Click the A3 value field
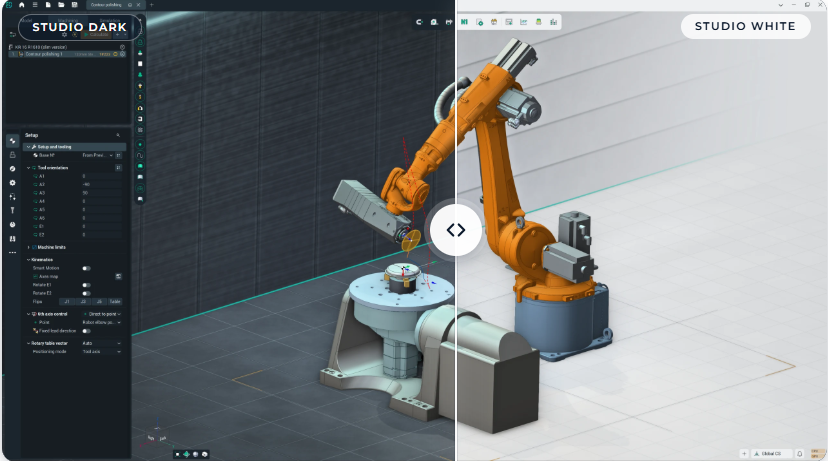Viewport: 828px width, 461px height. (101, 193)
